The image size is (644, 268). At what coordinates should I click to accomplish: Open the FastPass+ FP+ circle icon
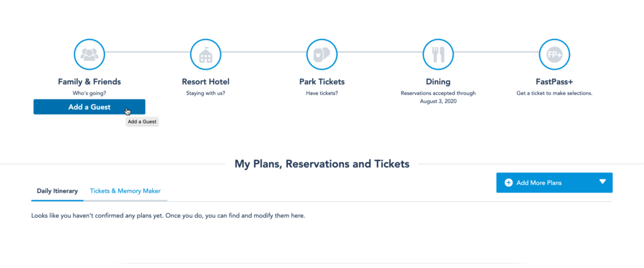click(555, 55)
